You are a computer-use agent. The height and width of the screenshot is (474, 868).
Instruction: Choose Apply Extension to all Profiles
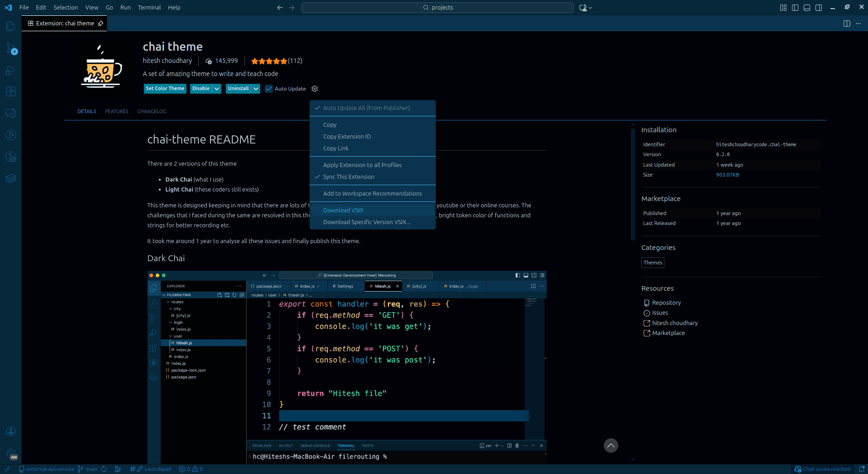372,165
